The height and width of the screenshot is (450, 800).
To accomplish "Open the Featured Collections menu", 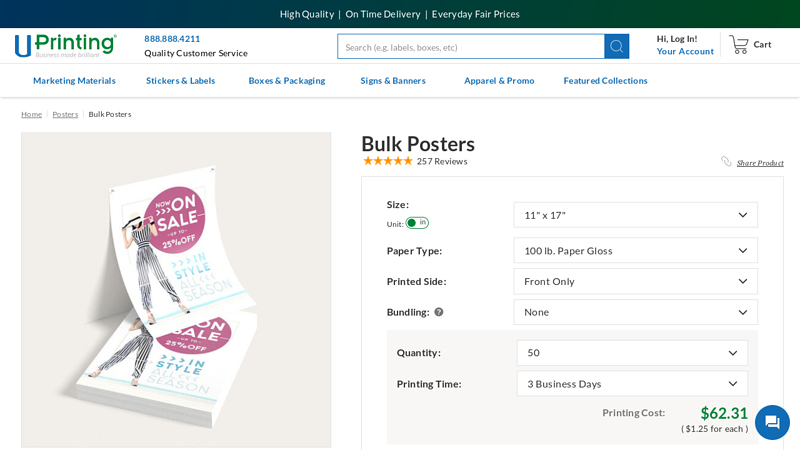I will point(605,81).
